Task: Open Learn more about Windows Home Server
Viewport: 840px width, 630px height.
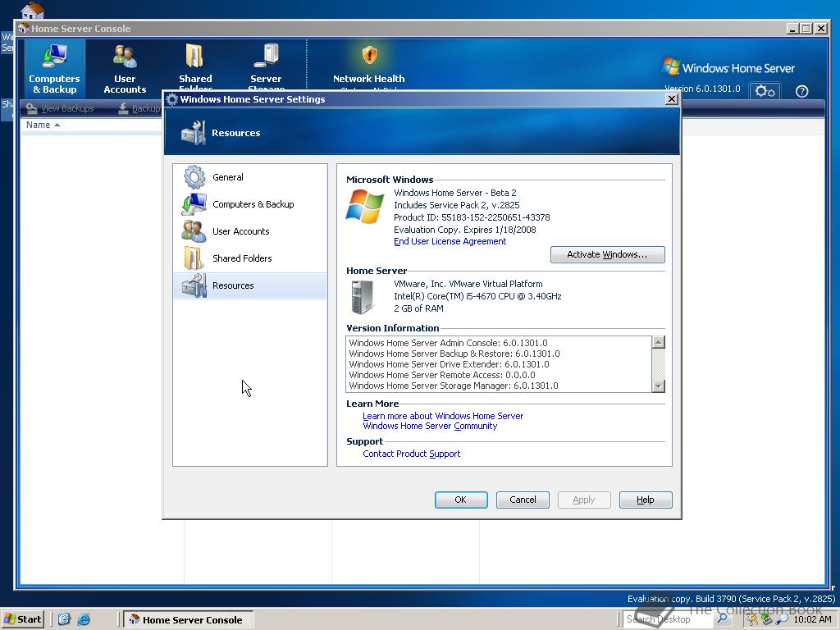Action: (x=443, y=416)
